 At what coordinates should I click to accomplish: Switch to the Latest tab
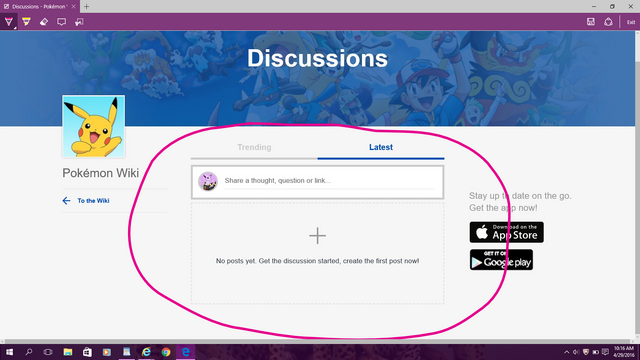(x=381, y=147)
